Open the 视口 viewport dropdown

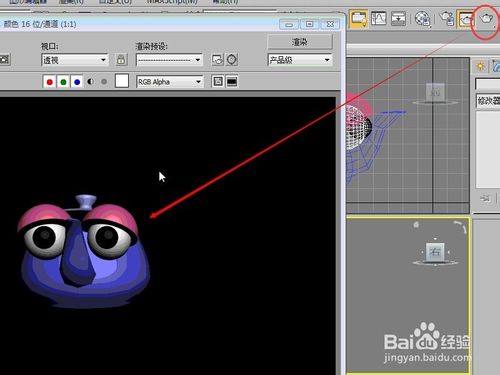tap(75, 60)
